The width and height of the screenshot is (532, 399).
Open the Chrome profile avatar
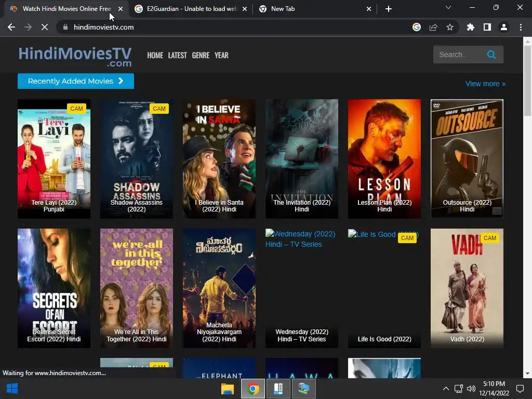coord(504,27)
